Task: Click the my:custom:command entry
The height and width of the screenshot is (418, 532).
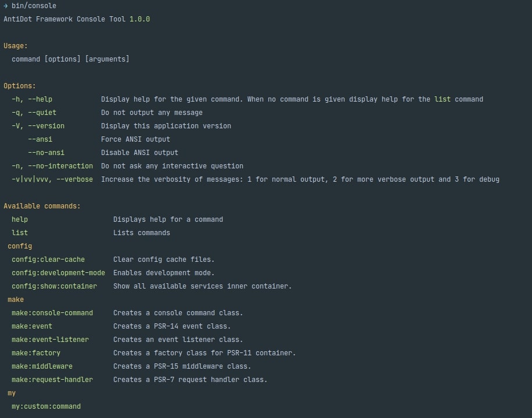Action: pos(46,406)
